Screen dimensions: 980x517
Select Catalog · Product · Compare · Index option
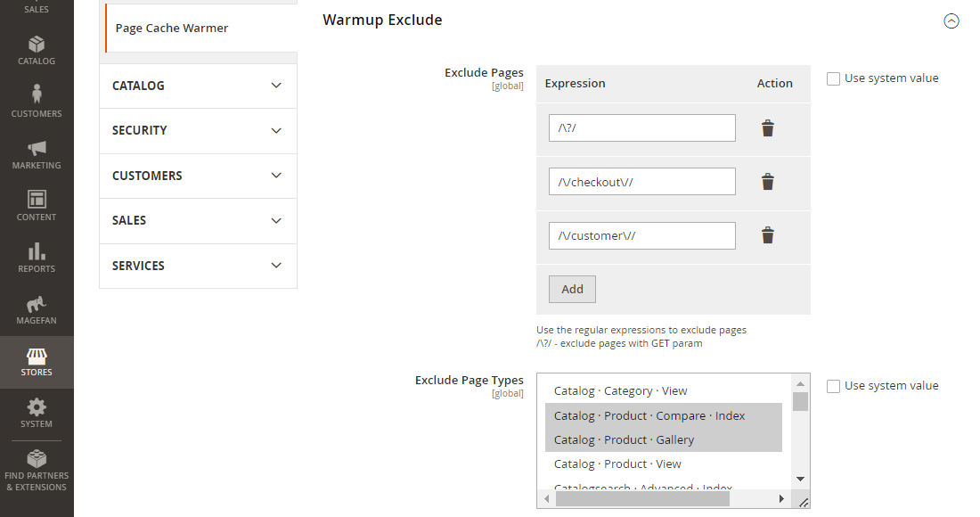[664, 415]
